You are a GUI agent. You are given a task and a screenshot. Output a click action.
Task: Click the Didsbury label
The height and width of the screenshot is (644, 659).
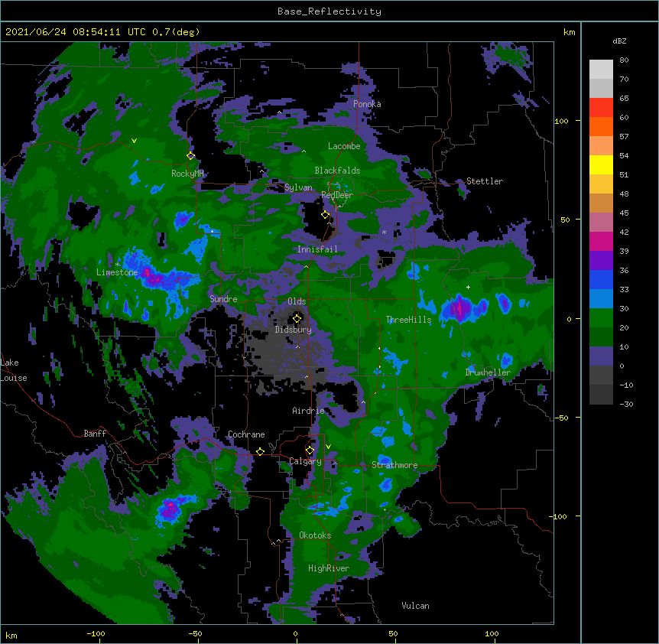(x=294, y=330)
